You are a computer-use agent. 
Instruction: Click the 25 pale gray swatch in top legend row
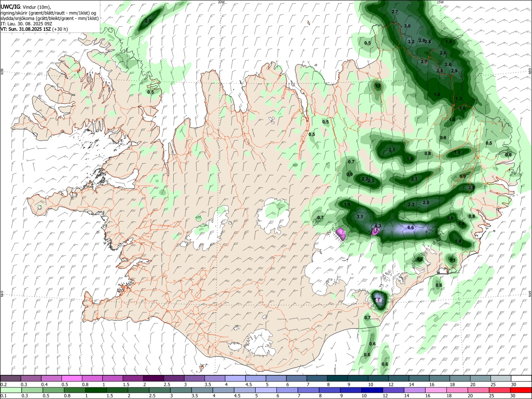pos(501,379)
